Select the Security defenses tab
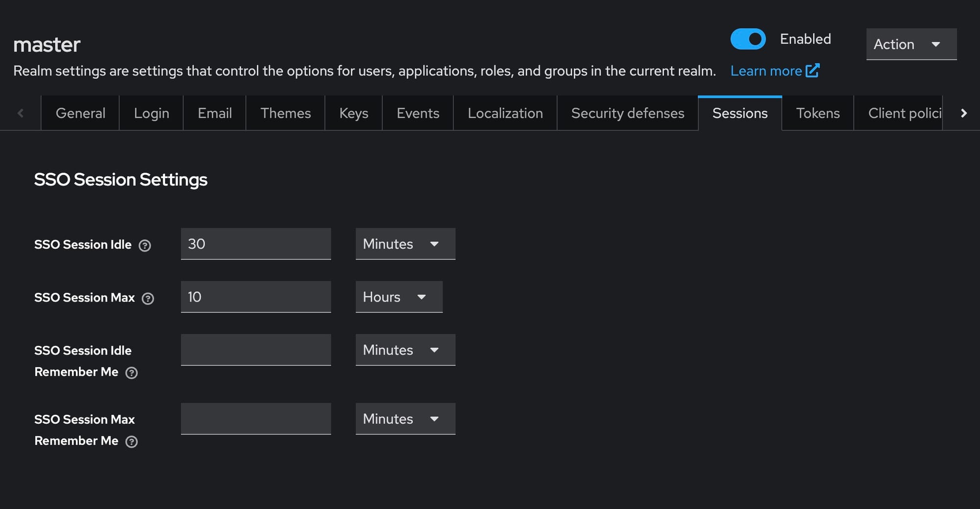Viewport: 980px width, 509px height. pos(628,113)
